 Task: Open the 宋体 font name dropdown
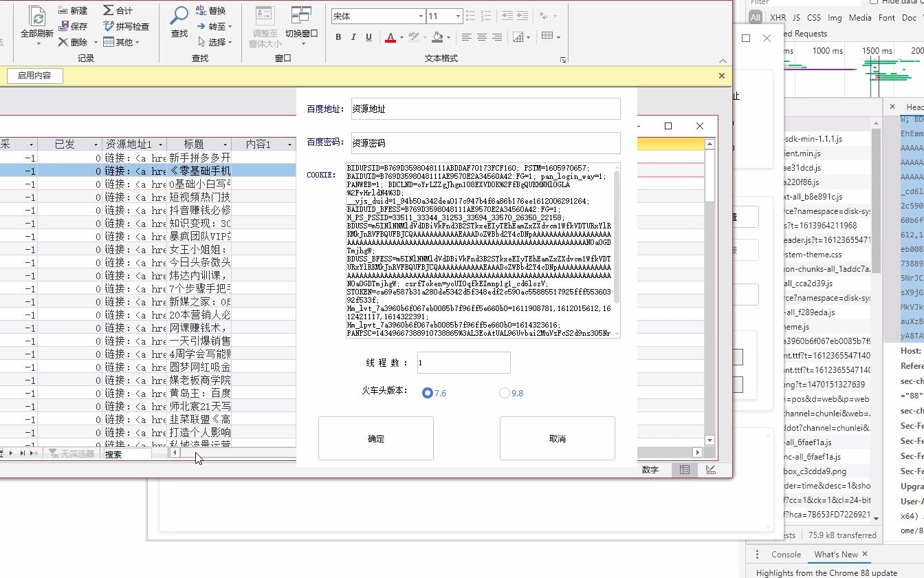click(x=421, y=16)
